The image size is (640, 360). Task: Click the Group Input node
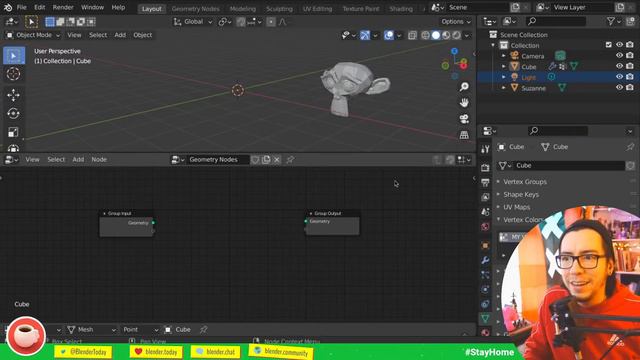[x=127, y=224]
